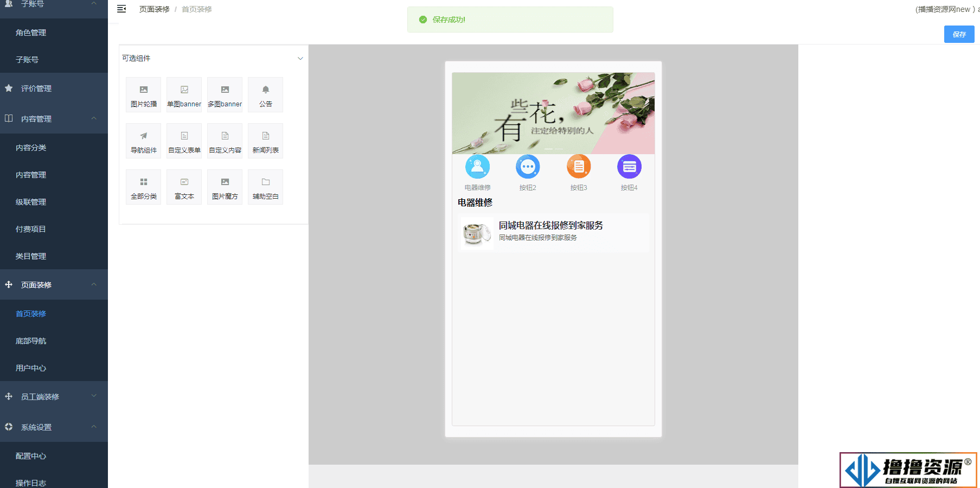
Task: Open 角色管理 in the sidebar
Action: (x=54, y=33)
